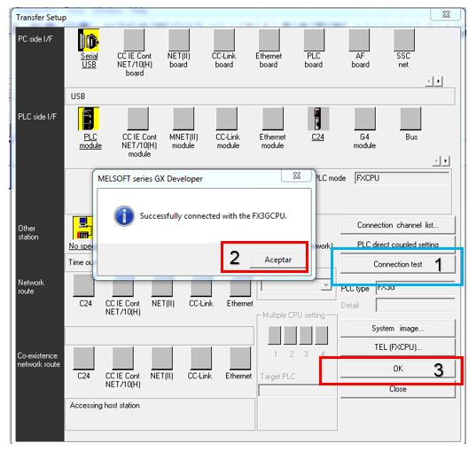Choose NET(II) icon in Network route
476x451 pixels.
click(x=162, y=287)
